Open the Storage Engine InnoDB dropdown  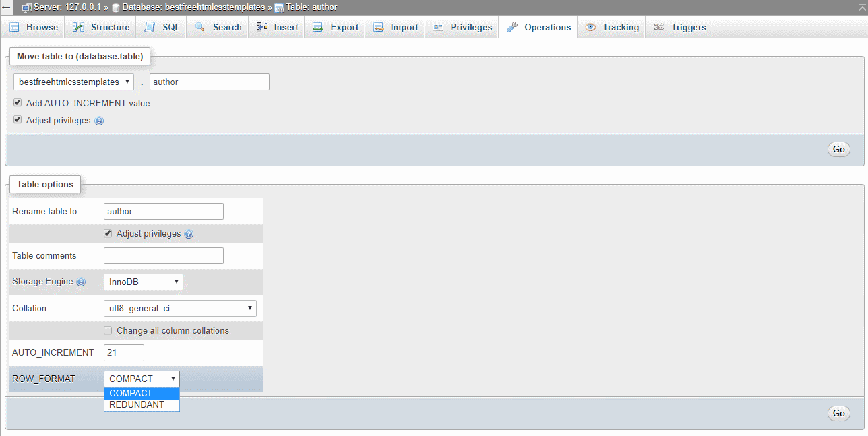[x=144, y=282]
